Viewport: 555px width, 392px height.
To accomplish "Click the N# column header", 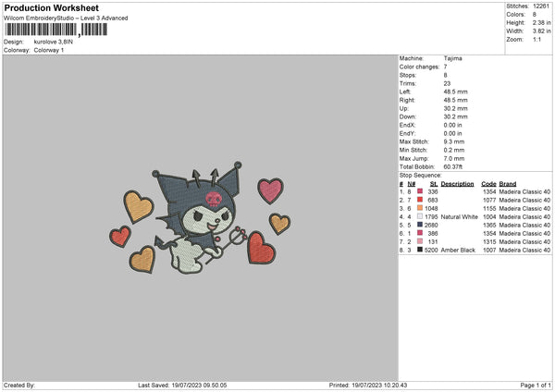I will pos(412,184).
